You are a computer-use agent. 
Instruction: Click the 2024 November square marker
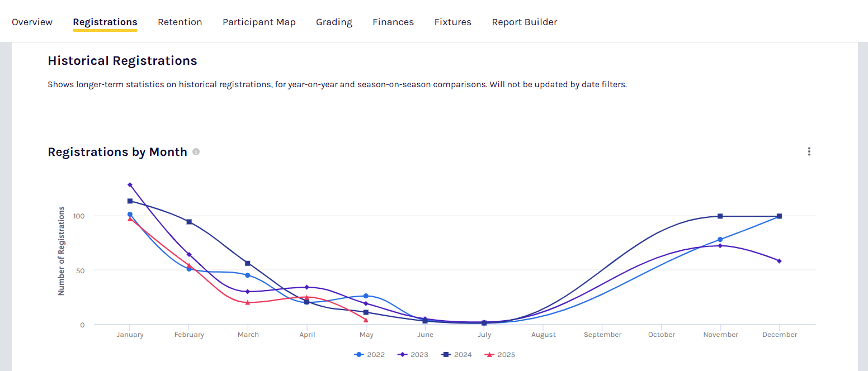[x=720, y=216]
